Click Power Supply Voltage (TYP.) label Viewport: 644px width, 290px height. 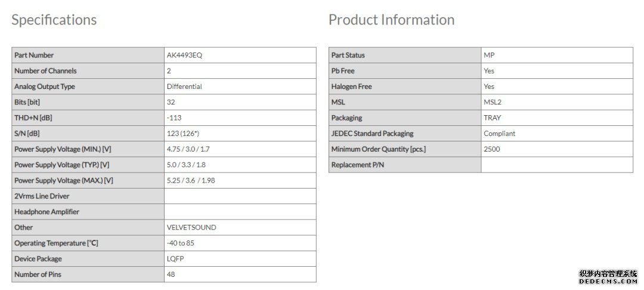[x=63, y=165]
